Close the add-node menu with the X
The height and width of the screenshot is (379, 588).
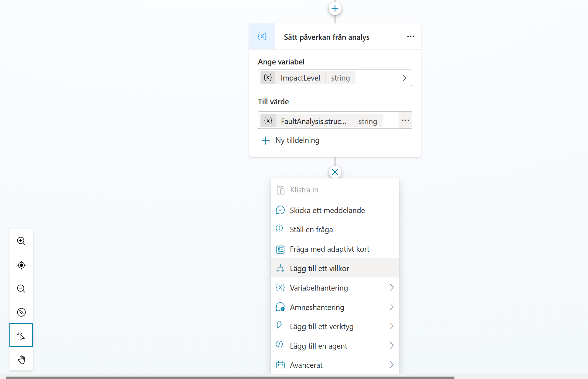click(335, 172)
